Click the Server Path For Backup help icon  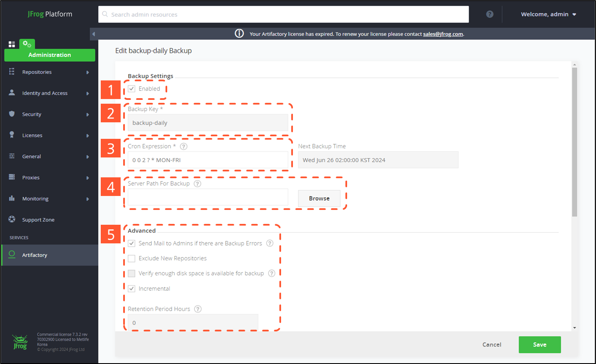[197, 184]
